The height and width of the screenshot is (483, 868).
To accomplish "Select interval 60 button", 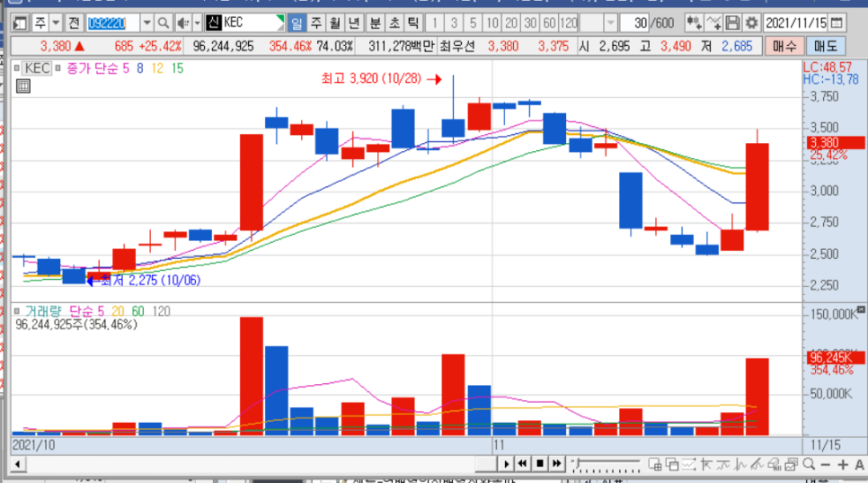I will coord(549,23).
